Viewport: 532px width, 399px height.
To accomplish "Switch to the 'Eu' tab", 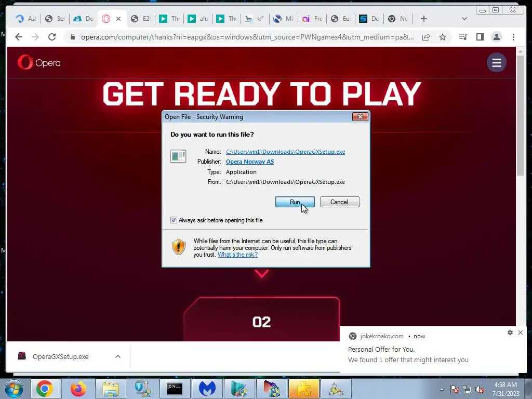I will click(341, 19).
